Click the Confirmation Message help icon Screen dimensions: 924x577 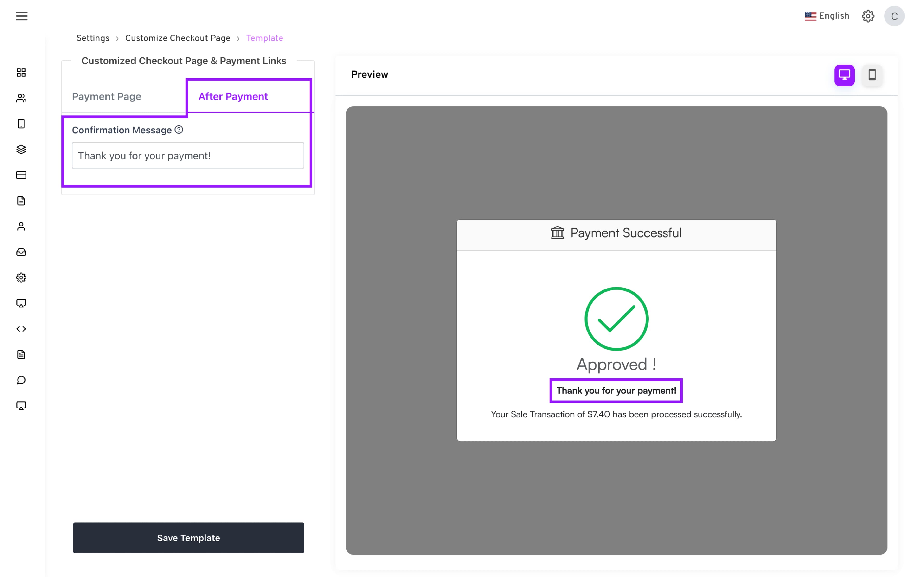[179, 130]
